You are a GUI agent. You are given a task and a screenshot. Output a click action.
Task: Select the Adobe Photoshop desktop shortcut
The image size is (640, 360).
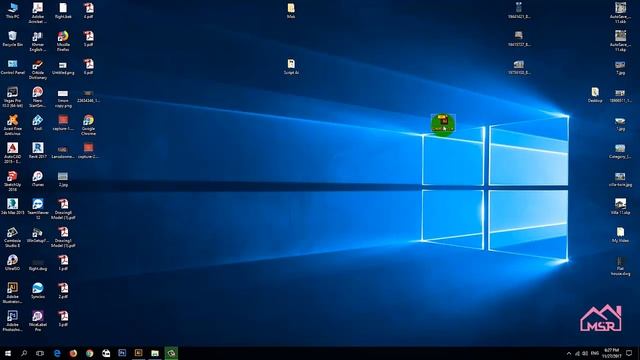point(13,321)
